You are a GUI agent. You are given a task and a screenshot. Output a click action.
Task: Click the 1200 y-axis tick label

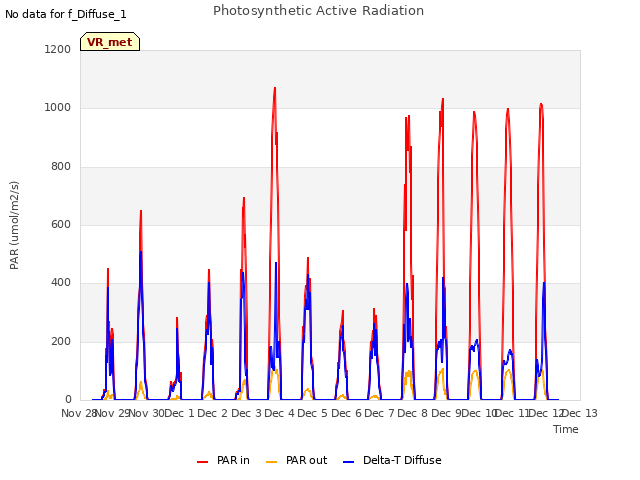(x=58, y=49)
